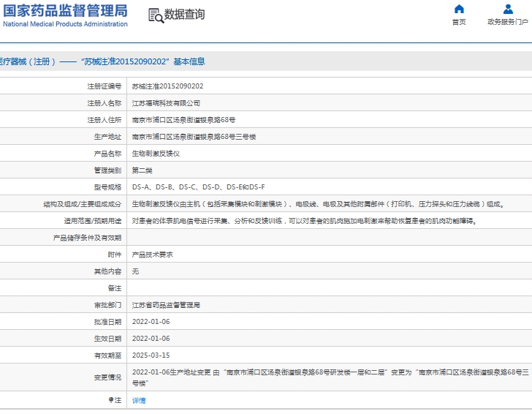The width and height of the screenshot is (532, 414).
Task: Click the 型号规格 row label
Action: tap(107, 187)
